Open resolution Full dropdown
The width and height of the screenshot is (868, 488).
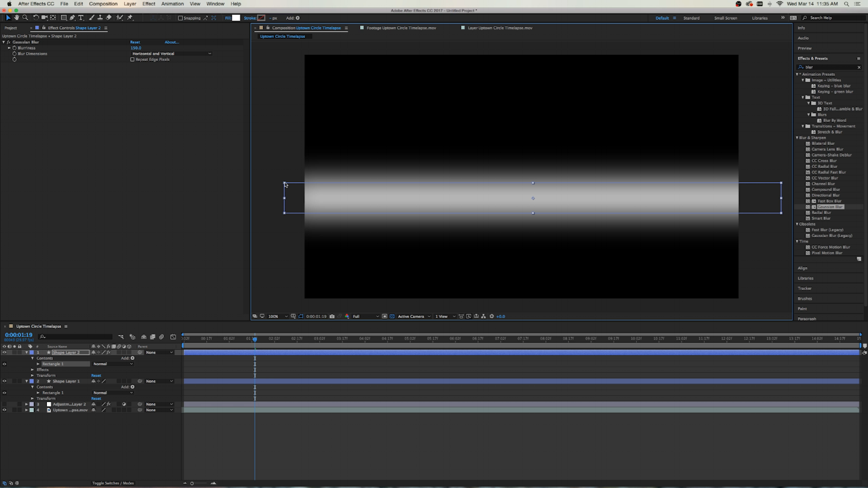[366, 316]
